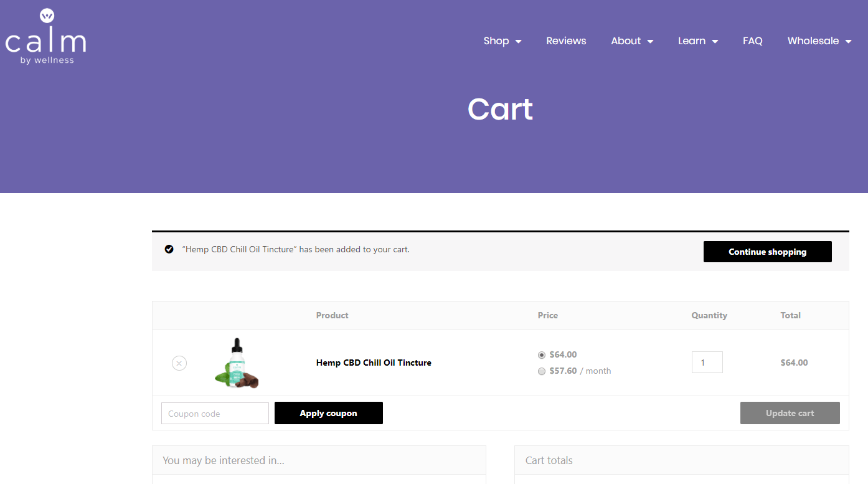The height and width of the screenshot is (484, 868).
Task: Go to the Reviews page
Action: (x=566, y=40)
